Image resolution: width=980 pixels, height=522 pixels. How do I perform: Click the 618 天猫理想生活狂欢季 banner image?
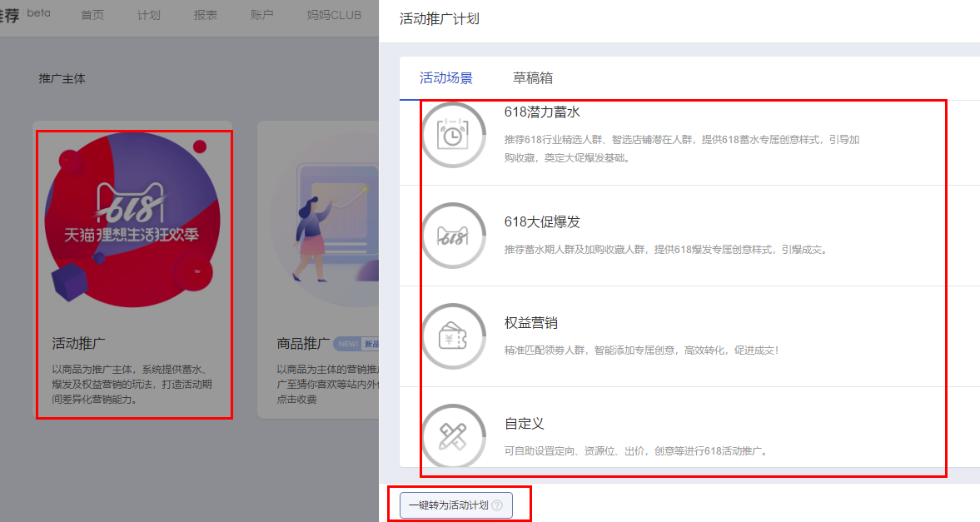[x=132, y=220]
